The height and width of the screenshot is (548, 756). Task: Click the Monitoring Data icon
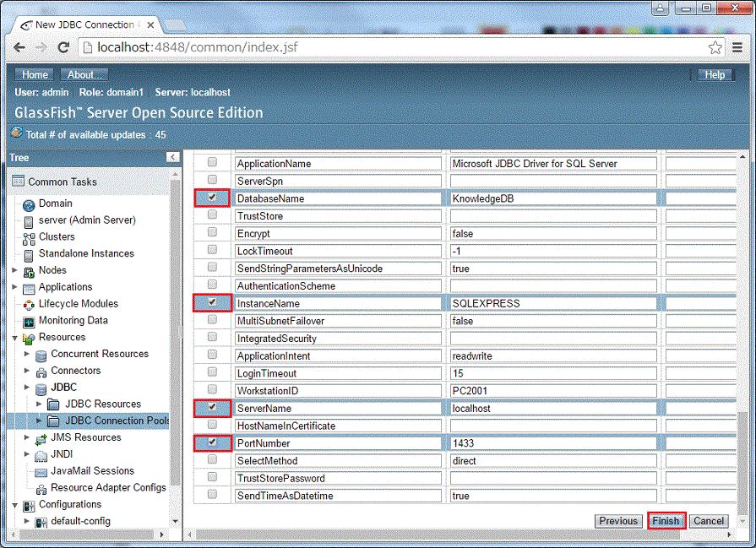point(29,322)
